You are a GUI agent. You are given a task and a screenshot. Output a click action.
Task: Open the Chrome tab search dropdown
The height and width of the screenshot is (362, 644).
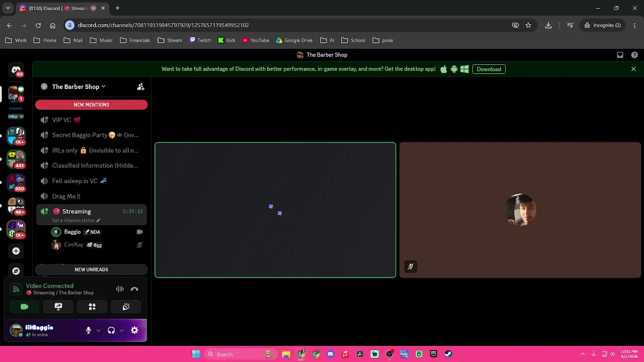(8, 8)
